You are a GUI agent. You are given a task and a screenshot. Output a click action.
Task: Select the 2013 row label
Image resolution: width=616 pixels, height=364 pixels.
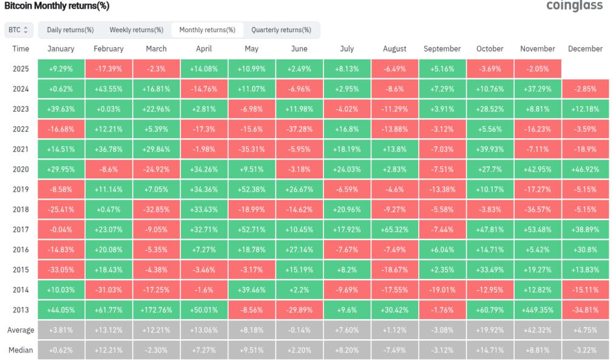tap(21, 309)
